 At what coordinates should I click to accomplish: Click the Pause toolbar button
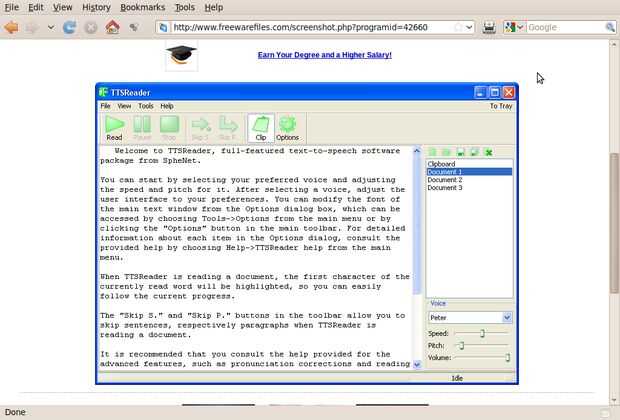tap(142, 128)
